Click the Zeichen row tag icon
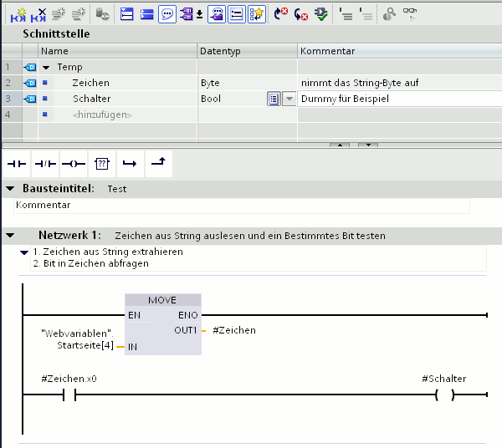 pos(30,83)
